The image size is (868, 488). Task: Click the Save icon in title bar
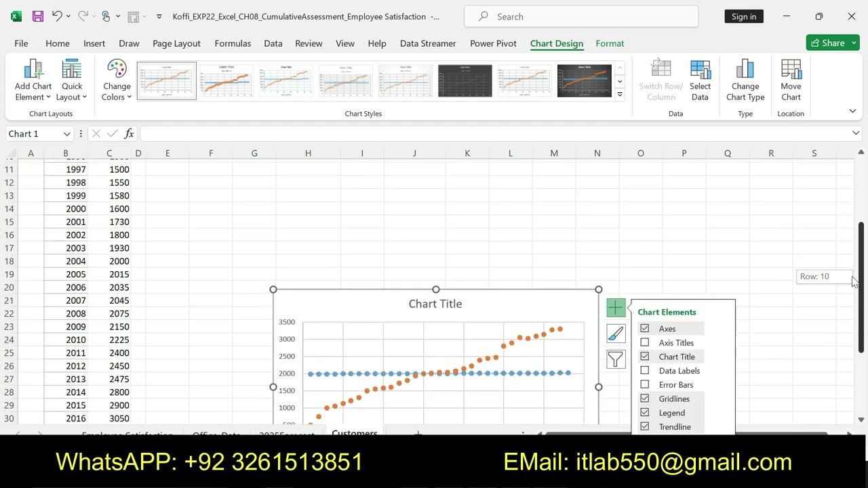click(x=38, y=16)
